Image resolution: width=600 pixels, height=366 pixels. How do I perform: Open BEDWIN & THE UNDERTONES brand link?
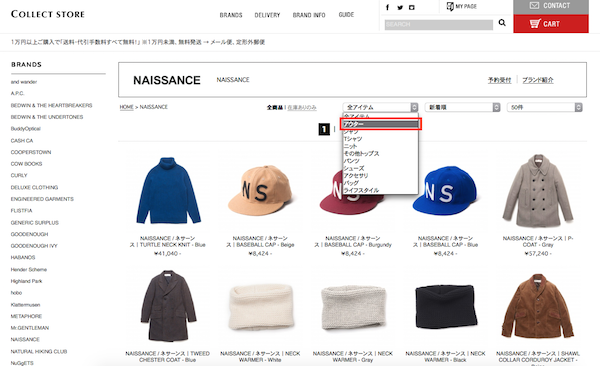47,117
